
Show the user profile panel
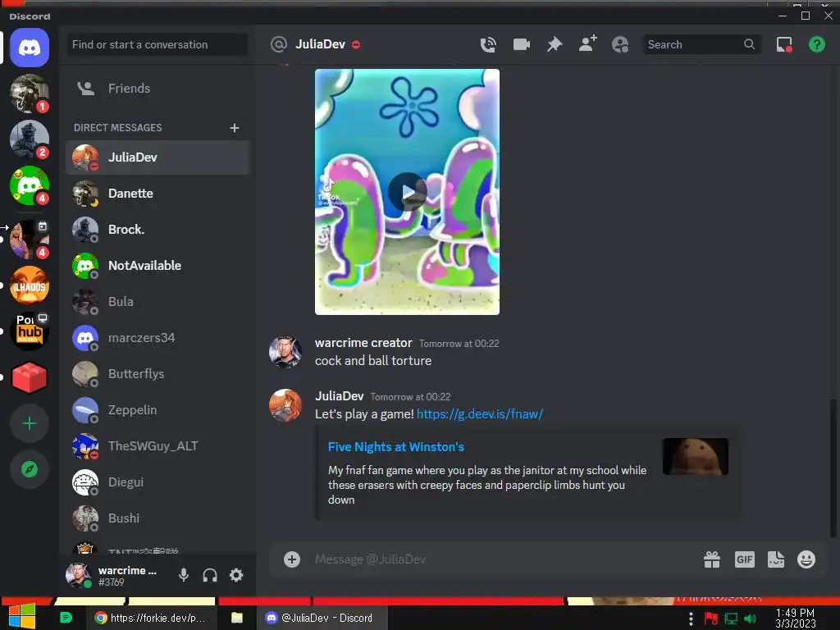tap(620, 44)
